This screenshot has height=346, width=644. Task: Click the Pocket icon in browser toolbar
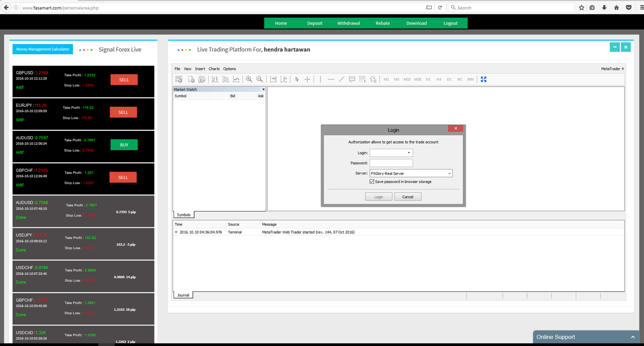[x=628, y=8]
